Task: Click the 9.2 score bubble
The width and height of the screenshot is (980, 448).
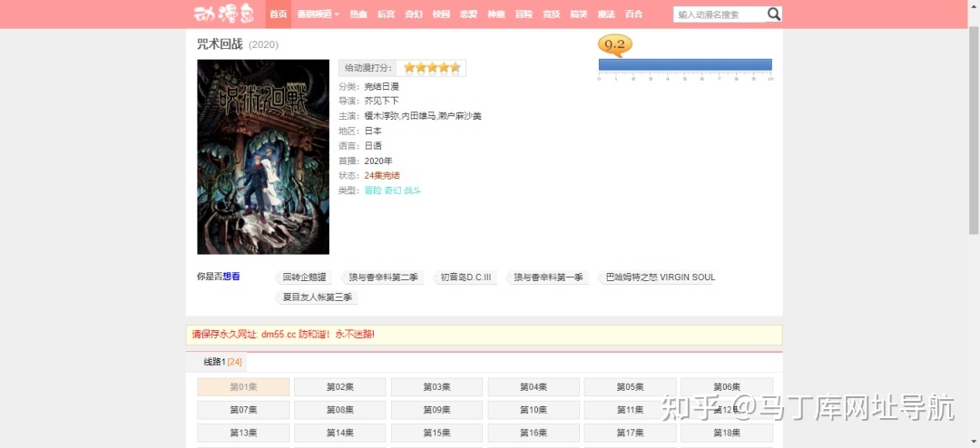Action: (614, 44)
